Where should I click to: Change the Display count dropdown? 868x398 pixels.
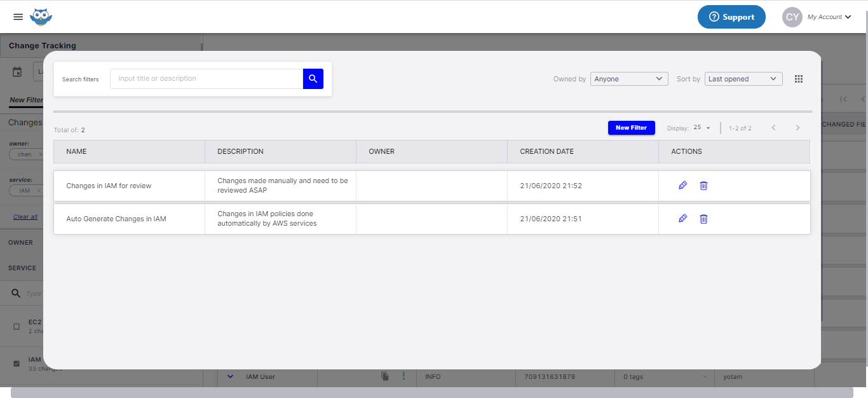(702, 128)
